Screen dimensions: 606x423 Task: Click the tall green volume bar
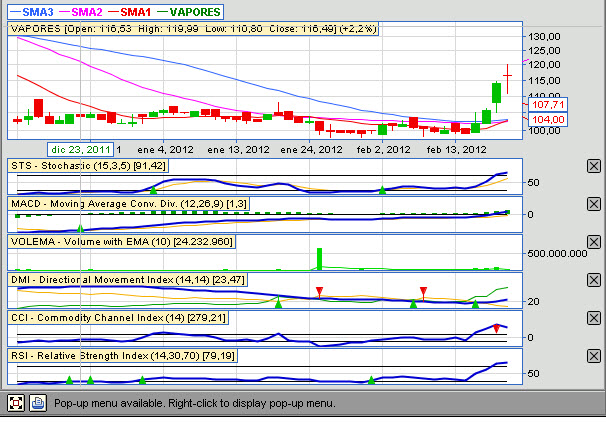click(320, 259)
